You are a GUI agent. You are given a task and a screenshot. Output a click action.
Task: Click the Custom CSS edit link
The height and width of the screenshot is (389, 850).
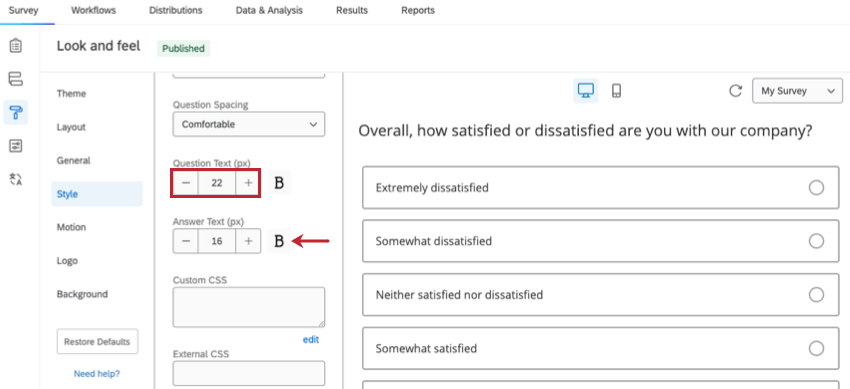(311, 340)
